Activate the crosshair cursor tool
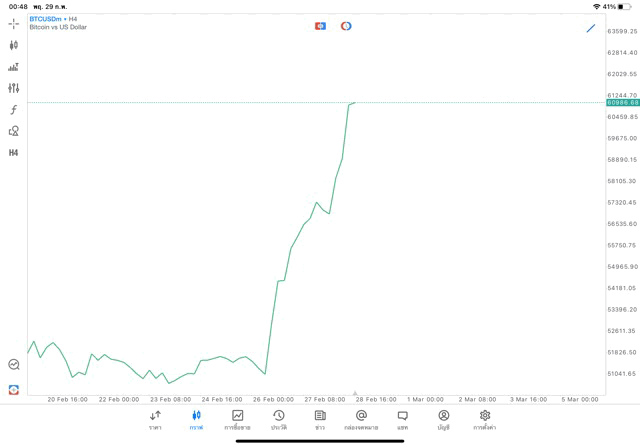640x447 pixels. tap(13, 23)
